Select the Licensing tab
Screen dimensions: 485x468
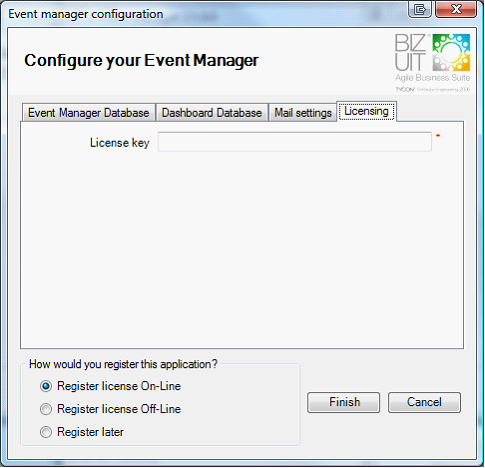pos(366,111)
